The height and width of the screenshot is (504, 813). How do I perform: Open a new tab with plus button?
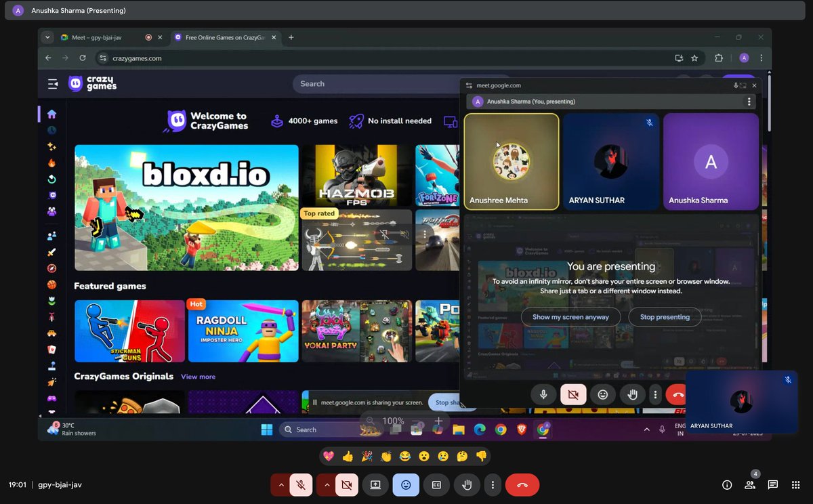click(291, 37)
